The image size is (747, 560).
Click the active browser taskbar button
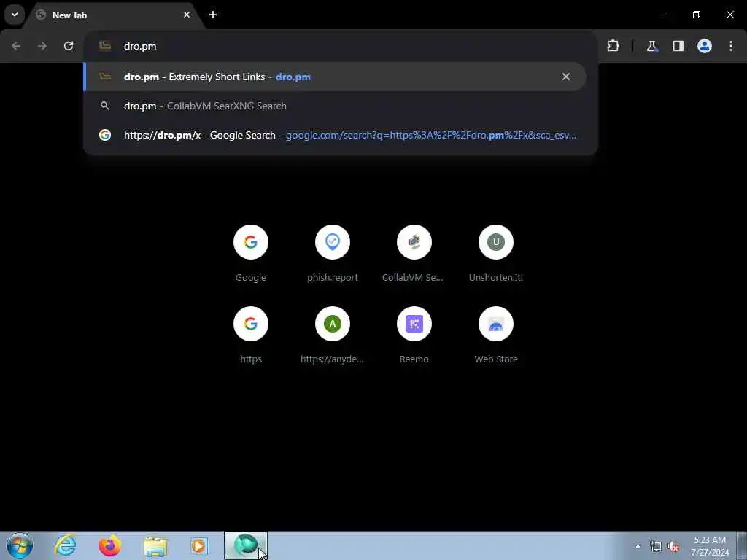246,545
